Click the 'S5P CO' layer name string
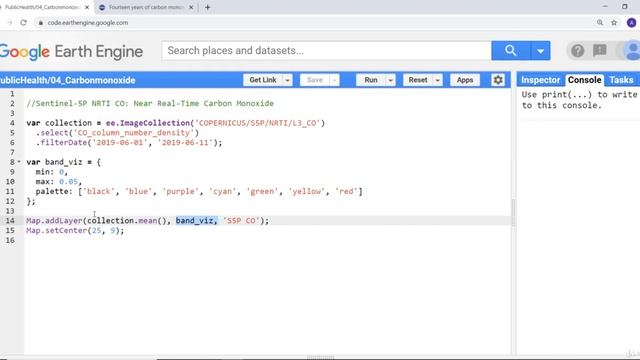 (x=241, y=221)
